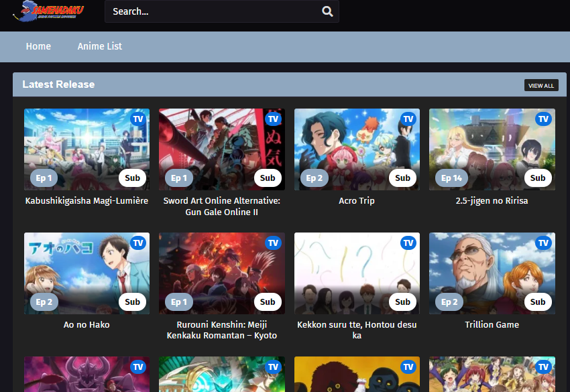
Task: Open the Home menu item
Action: (x=38, y=46)
